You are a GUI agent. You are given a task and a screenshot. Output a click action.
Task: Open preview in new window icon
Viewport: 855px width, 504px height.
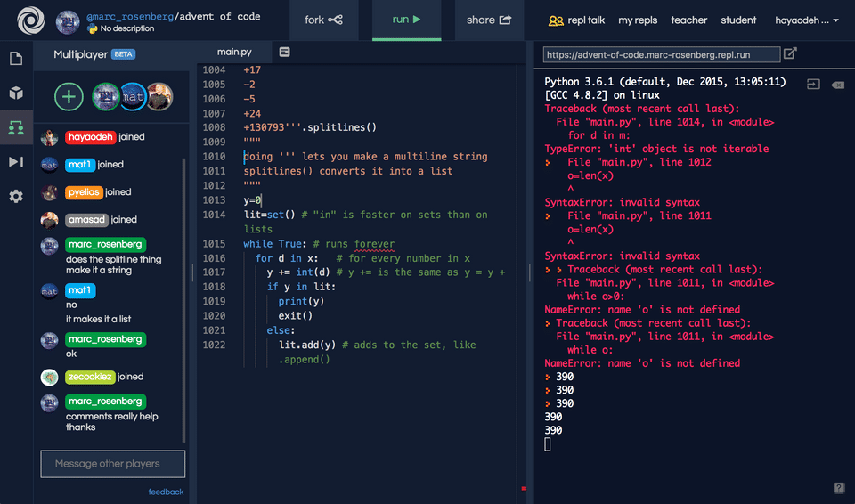pos(790,53)
